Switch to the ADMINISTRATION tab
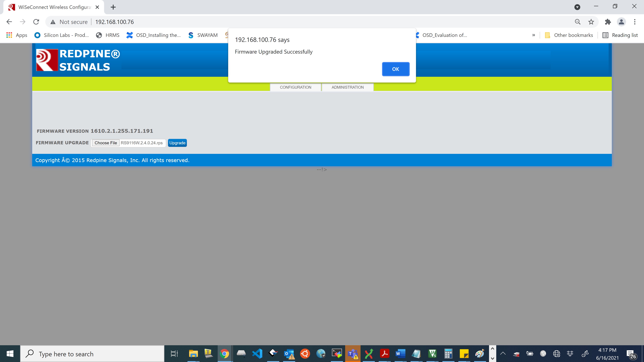Viewport: 644px width, 362px height. coord(347,87)
